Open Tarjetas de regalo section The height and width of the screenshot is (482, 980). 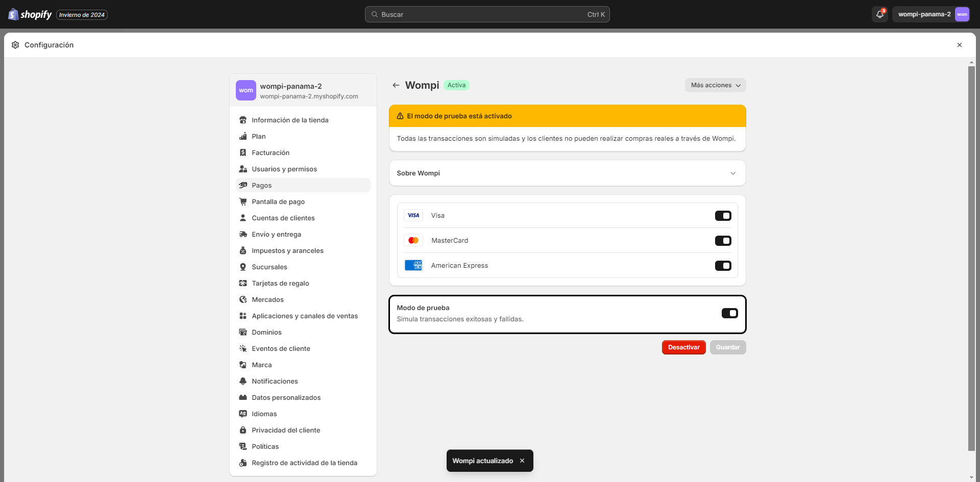tap(280, 283)
